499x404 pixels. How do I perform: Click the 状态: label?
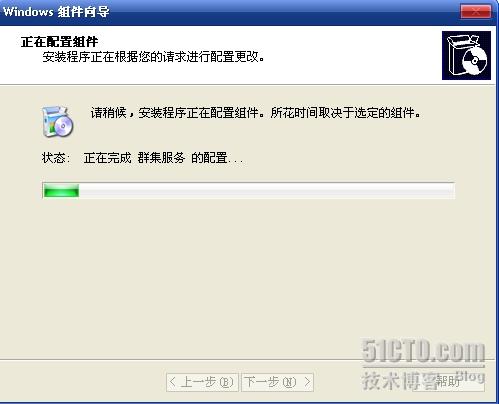click(x=56, y=158)
